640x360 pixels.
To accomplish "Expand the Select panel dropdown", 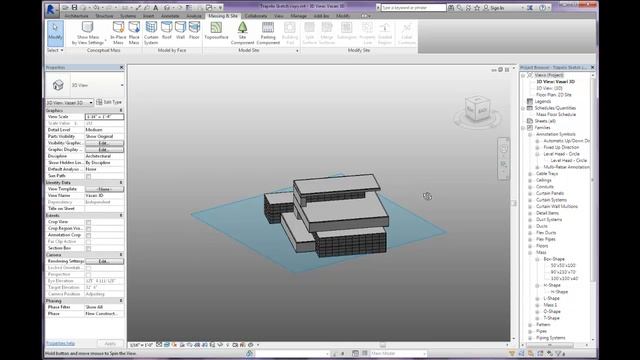I will (55, 50).
